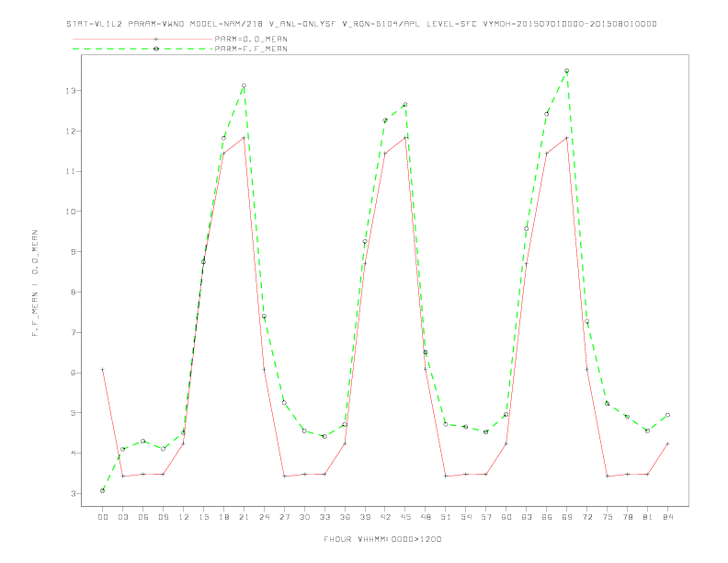Viewport: 728px width, 563px height.
Task: Click the y-axis tick label 7
Action: pyautogui.click(x=74, y=333)
